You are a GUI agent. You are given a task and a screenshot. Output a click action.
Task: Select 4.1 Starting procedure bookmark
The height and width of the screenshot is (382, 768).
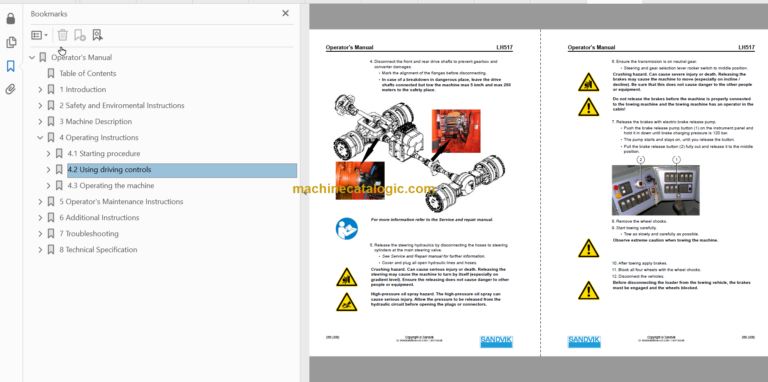104,154
